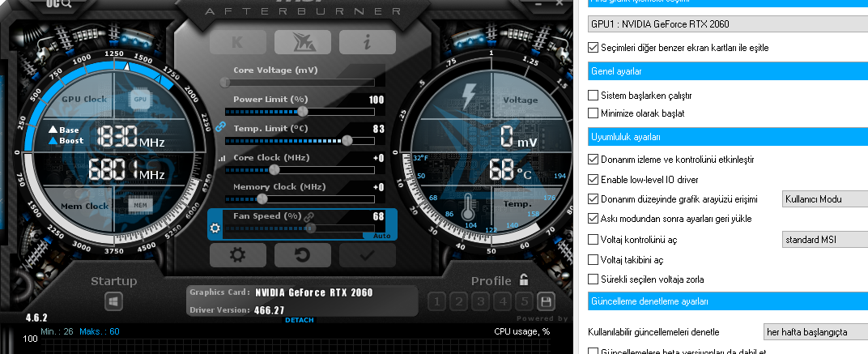Click the profile lock icon
868x354 pixels.
pos(523,279)
